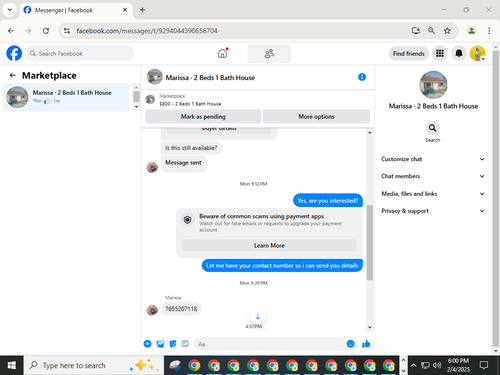Open the Windows notification center
Image resolution: width=500 pixels, height=375 pixels.
tap(484, 365)
